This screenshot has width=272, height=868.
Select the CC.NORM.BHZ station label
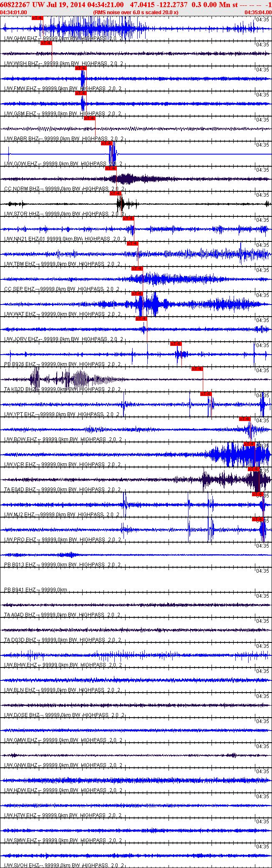click(22, 189)
